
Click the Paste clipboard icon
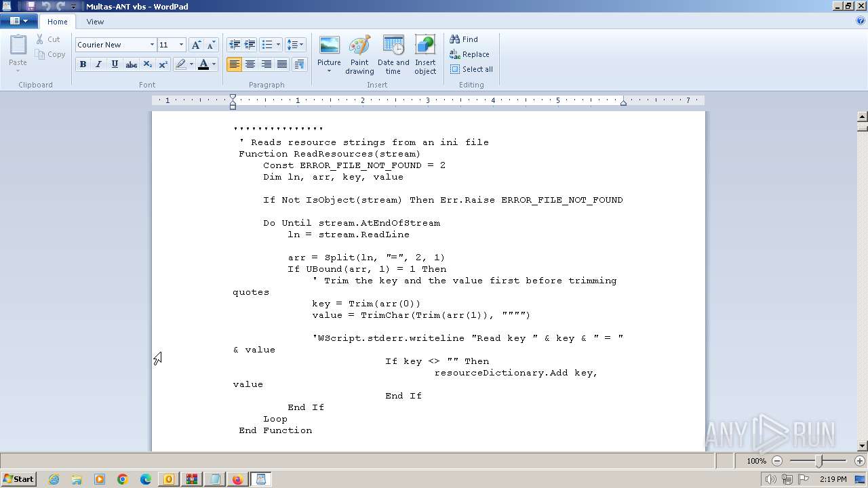18,45
